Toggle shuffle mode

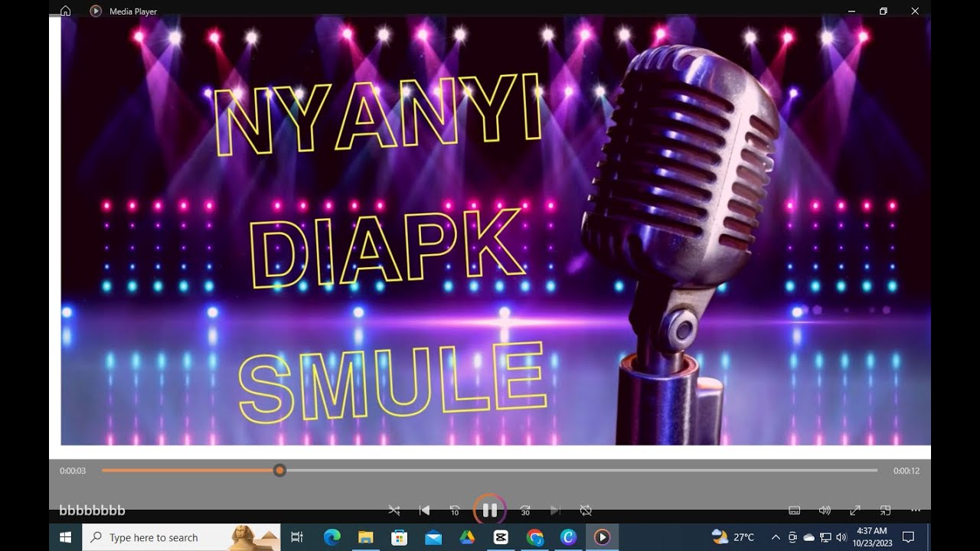394,510
